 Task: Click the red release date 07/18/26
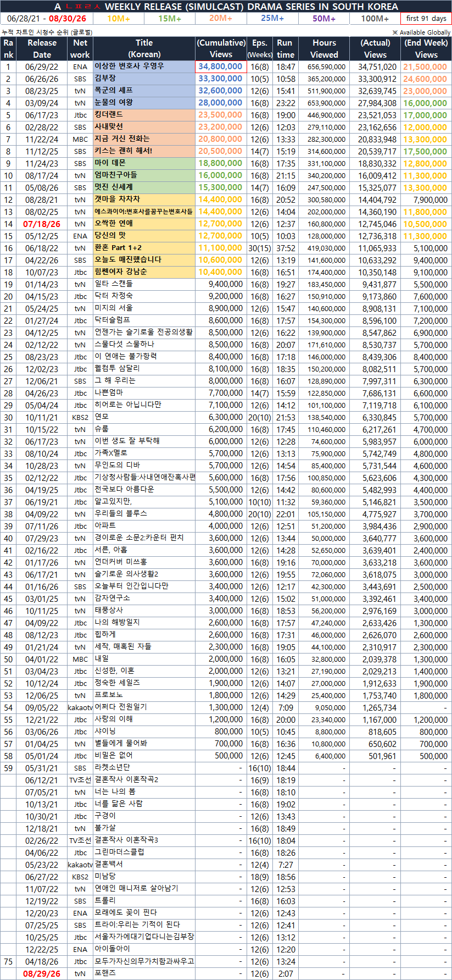pyautogui.click(x=42, y=224)
